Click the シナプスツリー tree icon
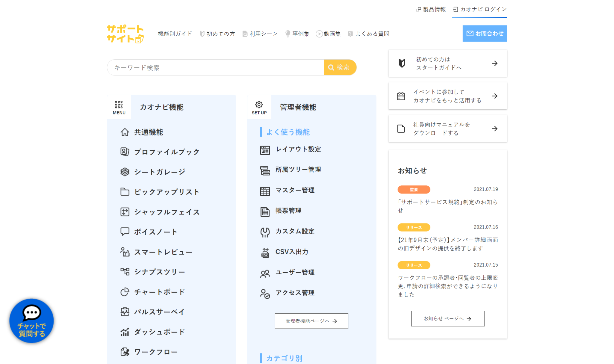Image resolution: width=614 pixels, height=364 pixels. [x=125, y=272]
